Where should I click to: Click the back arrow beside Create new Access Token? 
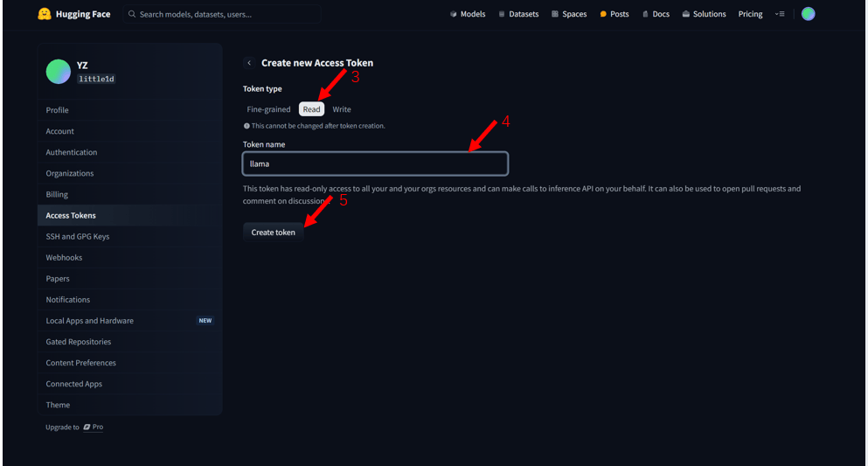tap(249, 63)
